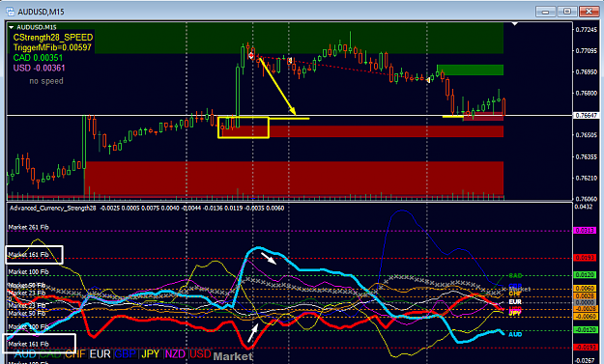
Task: Click the AUDUSD,M15 window title icon
Action: click(x=10, y=12)
